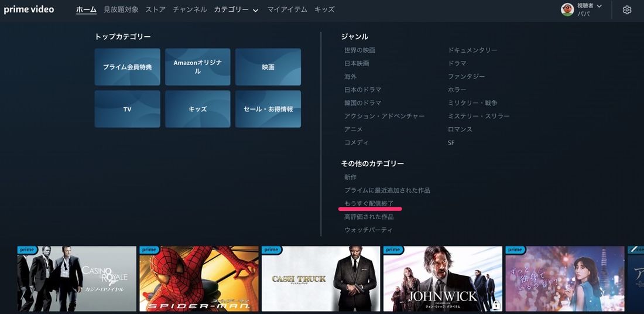Open the ファンタジー genre
The height and width of the screenshot is (314, 644).
click(466, 76)
